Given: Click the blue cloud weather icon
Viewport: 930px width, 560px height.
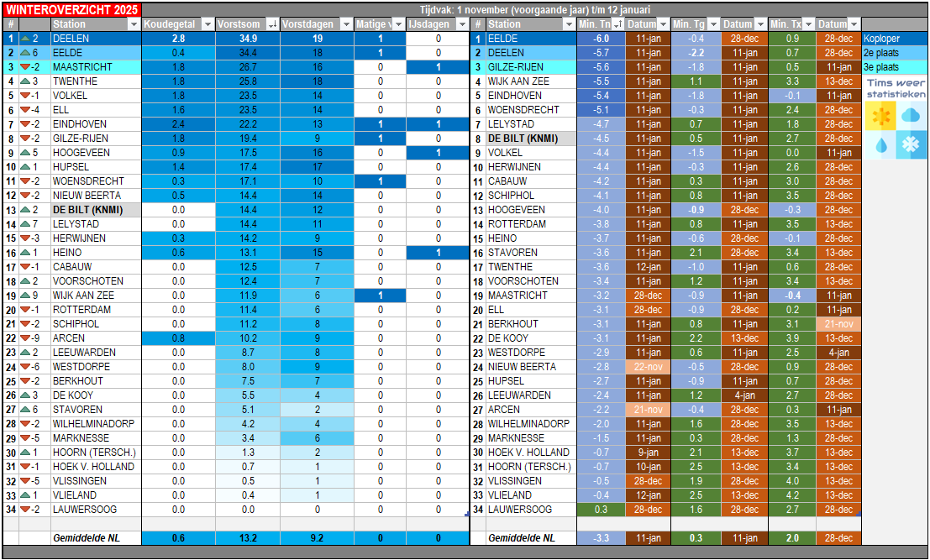Looking at the screenshot, I should coord(911,116).
